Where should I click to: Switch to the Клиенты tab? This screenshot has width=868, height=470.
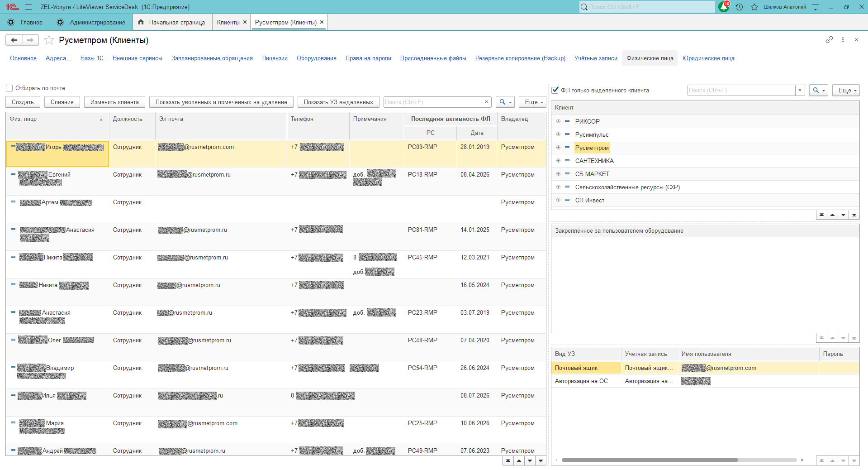click(x=228, y=22)
